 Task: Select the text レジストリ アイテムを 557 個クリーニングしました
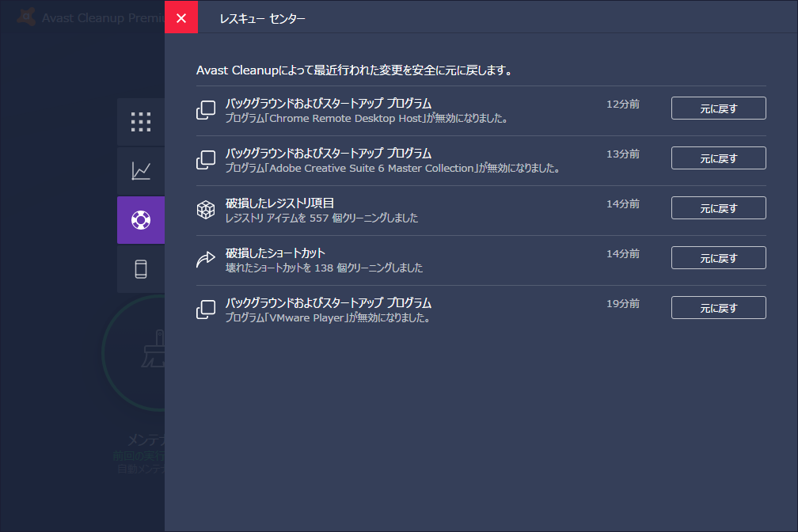tap(321, 218)
